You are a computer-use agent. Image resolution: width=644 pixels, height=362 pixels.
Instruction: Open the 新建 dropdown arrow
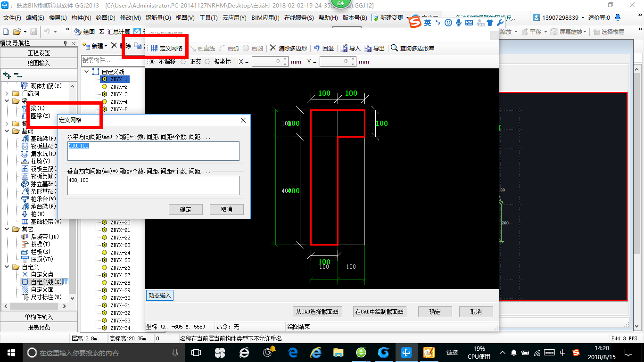pos(106,46)
